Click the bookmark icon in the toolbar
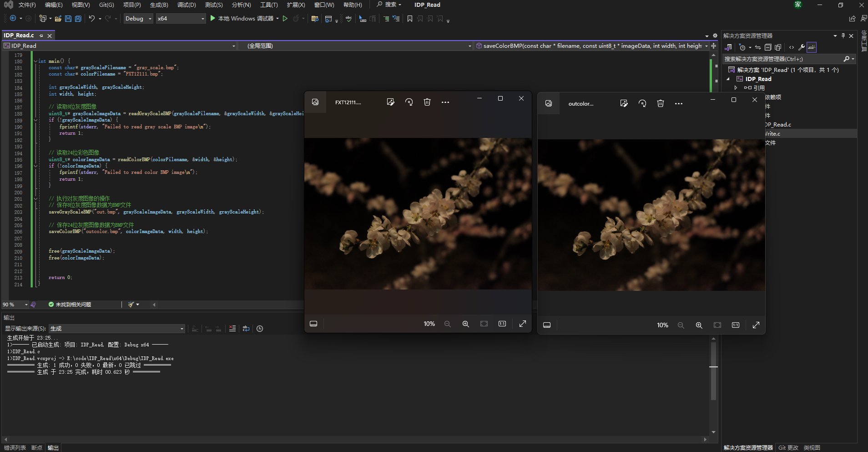Screen dimensions: 868x452 click(410, 19)
